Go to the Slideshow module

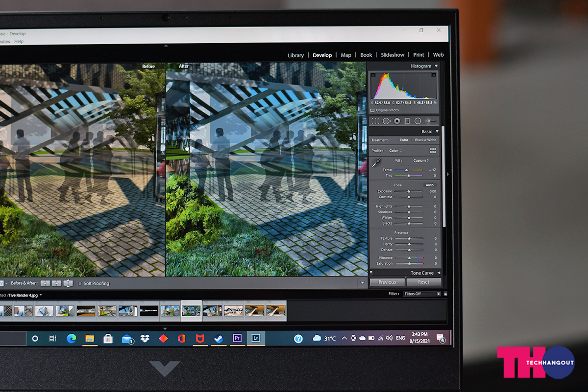[393, 55]
